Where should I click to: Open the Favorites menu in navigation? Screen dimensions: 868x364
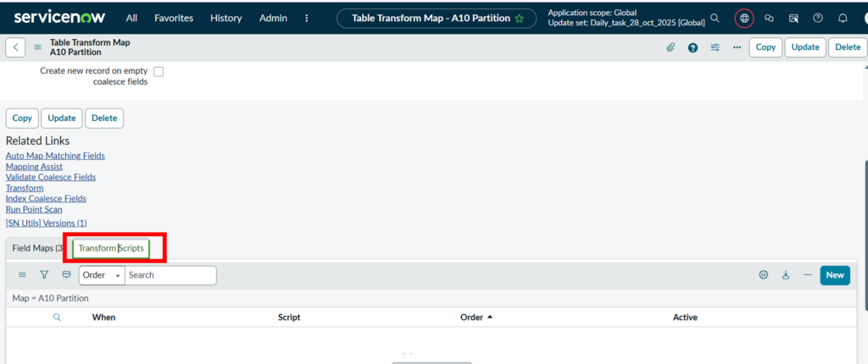pos(174,18)
